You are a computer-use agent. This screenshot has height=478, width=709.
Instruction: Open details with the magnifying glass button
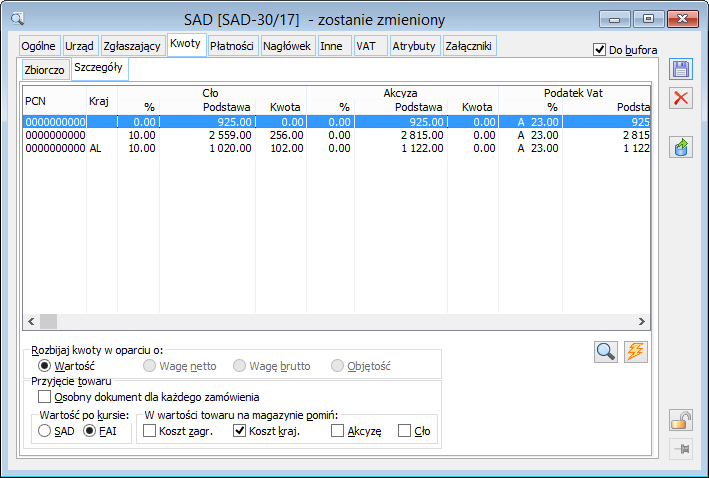tap(606, 351)
